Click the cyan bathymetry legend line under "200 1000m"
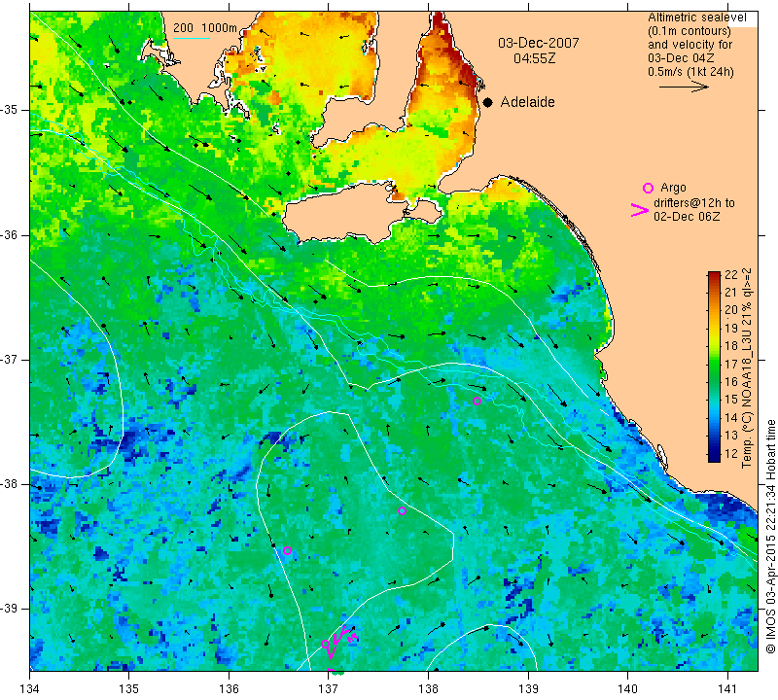The width and height of the screenshot is (778, 700). (x=192, y=38)
